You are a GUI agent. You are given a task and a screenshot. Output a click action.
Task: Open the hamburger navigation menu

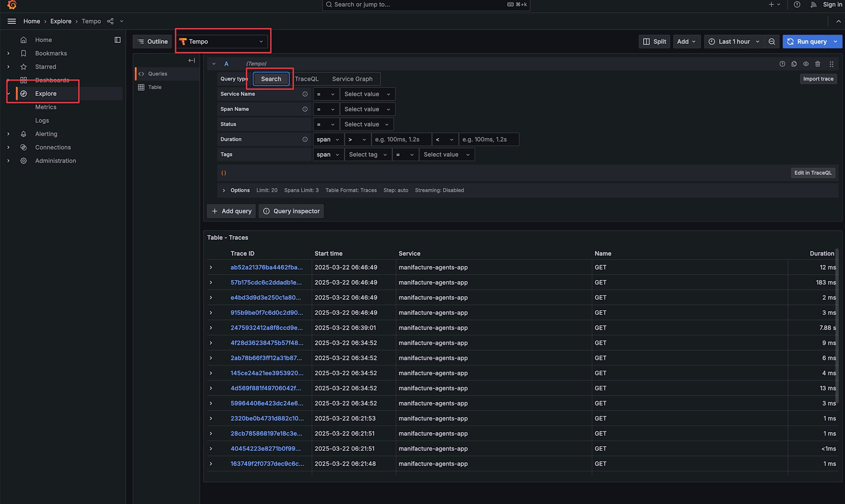tap(12, 21)
